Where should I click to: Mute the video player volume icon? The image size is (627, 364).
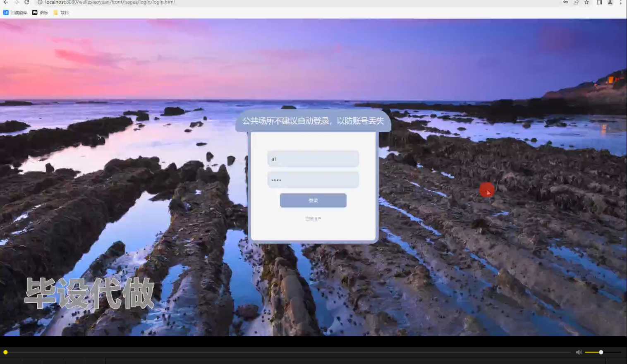pyautogui.click(x=579, y=352)
